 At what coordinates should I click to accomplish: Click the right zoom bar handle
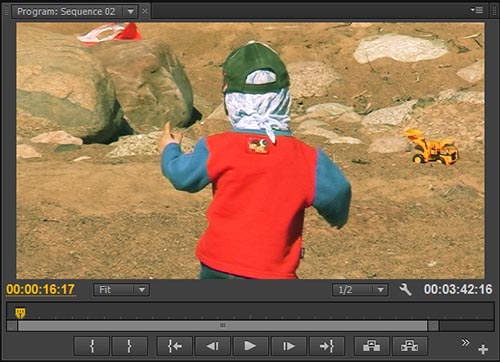click(433, 326)
